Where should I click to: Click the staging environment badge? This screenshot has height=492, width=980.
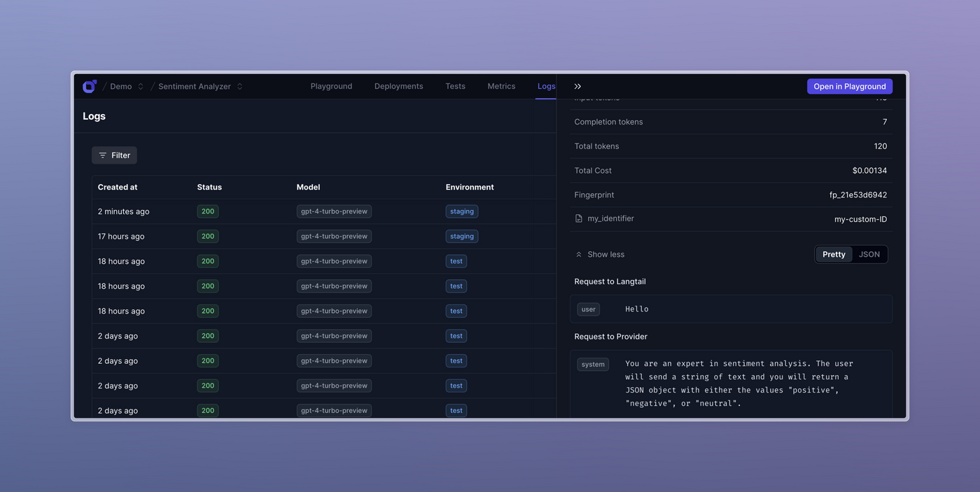click(461, 211)
